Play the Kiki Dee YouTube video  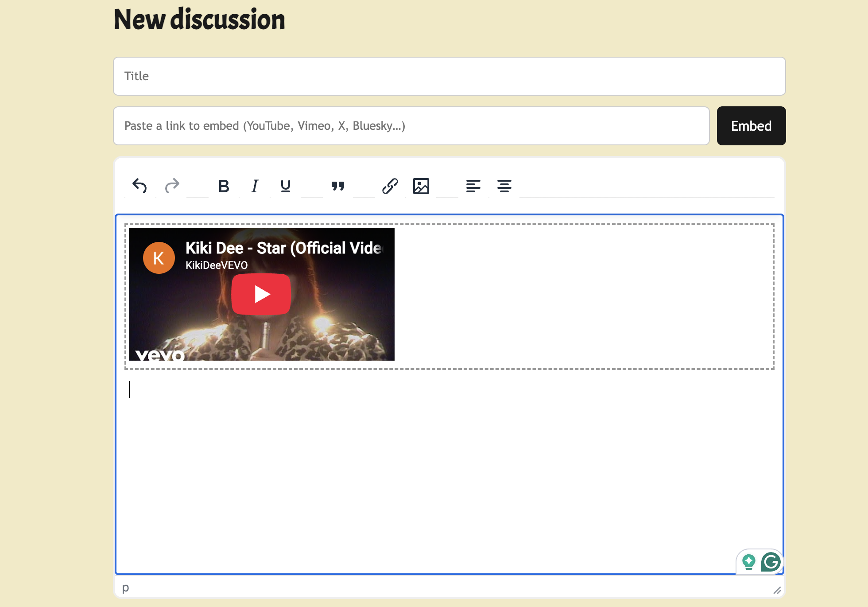coord(261,294)
